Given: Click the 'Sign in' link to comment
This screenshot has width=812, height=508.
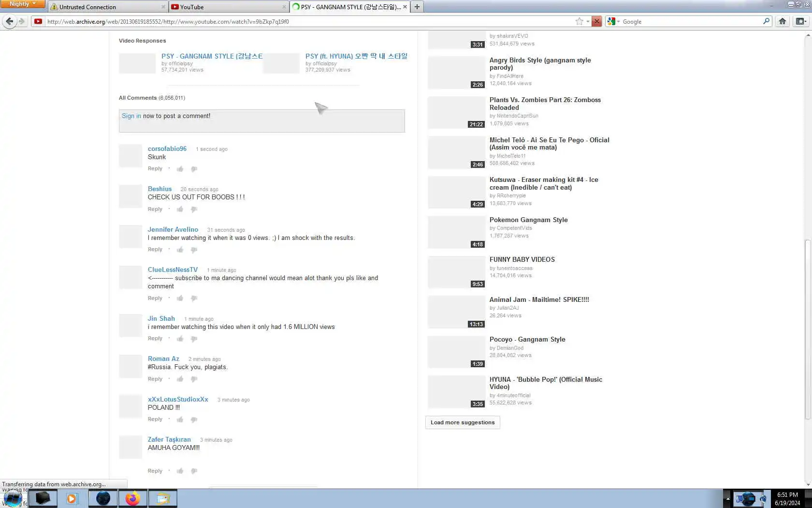Looking at the screenshot, I should [131, 116].
